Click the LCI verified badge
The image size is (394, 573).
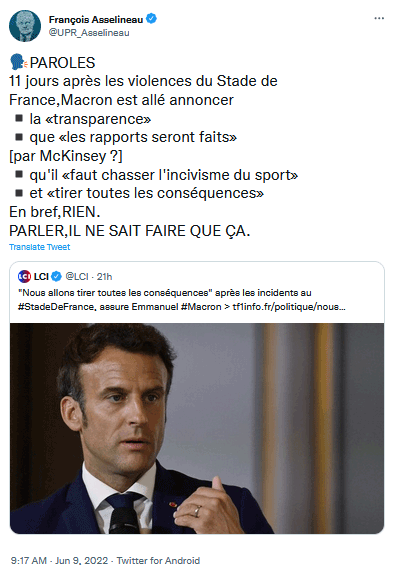coord(56,277)
